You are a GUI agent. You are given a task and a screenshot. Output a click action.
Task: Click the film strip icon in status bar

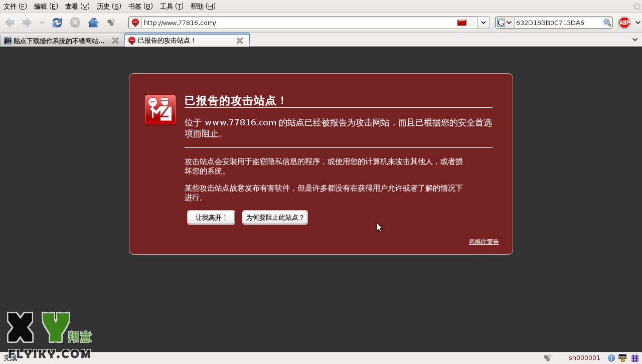[634, 358]
